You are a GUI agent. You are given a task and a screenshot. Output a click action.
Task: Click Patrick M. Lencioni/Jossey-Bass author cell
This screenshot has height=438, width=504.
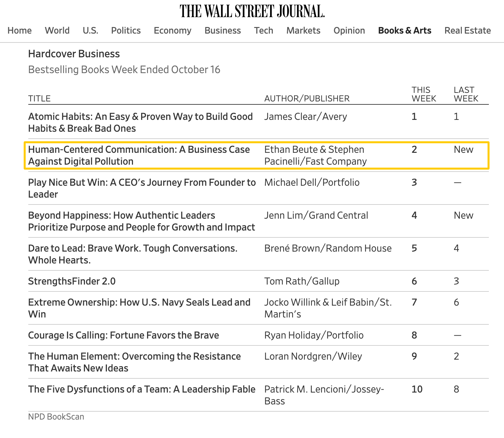click(x=324, y=395)
